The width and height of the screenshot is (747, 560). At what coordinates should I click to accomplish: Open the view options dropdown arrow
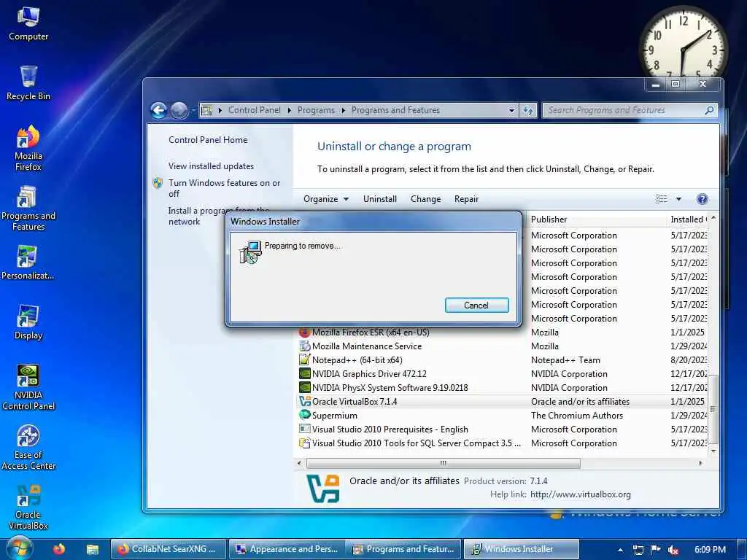click(678, 199)
